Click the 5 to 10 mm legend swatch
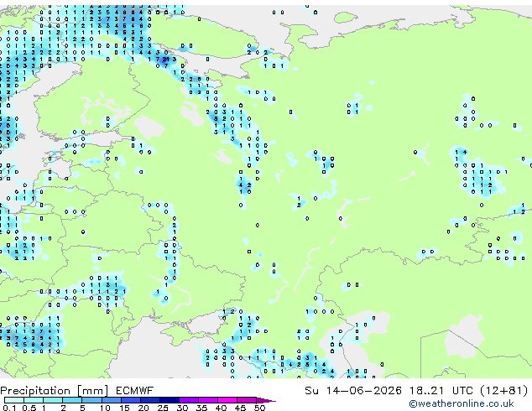This screenshot has width=532, height=411. (x=91, y=400)
